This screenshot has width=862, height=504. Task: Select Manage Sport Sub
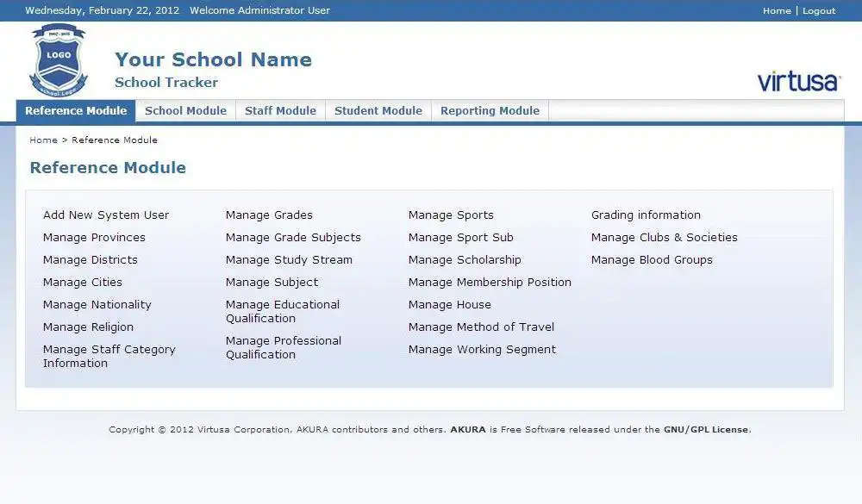tap(460, 238)
